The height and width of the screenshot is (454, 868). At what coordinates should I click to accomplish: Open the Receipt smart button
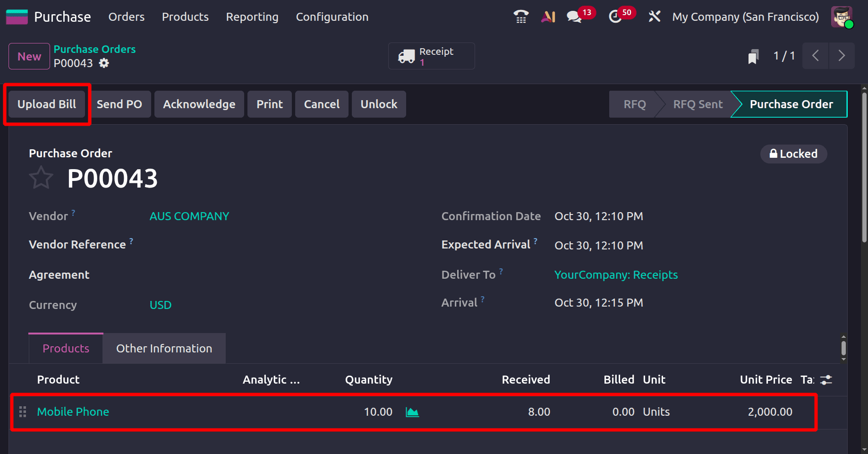click(431, 56)
